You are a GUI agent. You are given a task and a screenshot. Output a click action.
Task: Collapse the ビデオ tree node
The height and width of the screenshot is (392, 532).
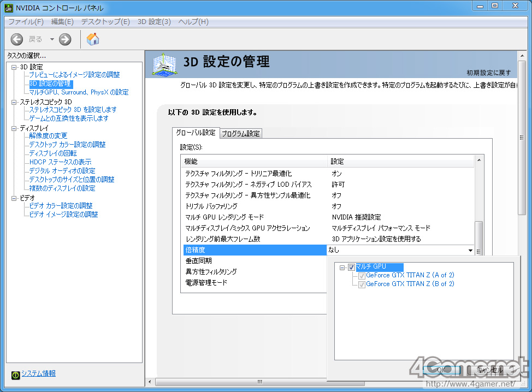(x=14, y=198)
